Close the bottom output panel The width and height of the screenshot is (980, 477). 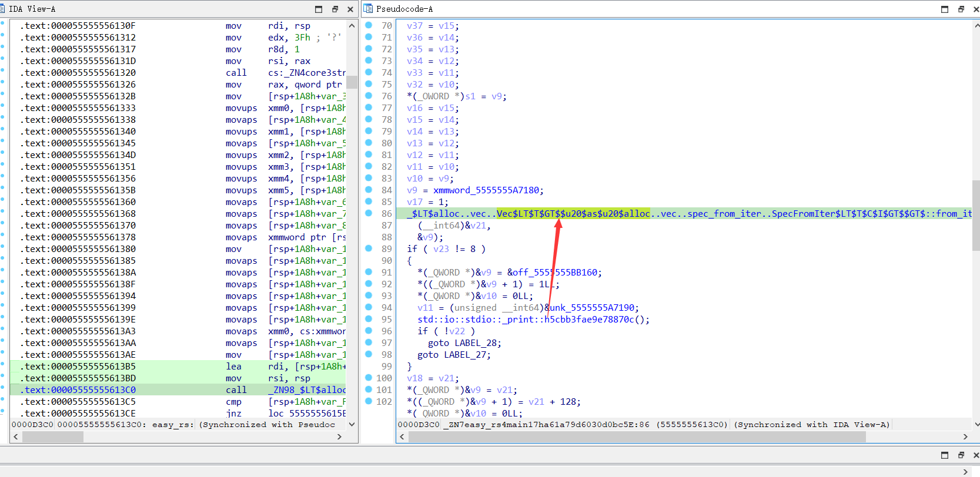976,455
